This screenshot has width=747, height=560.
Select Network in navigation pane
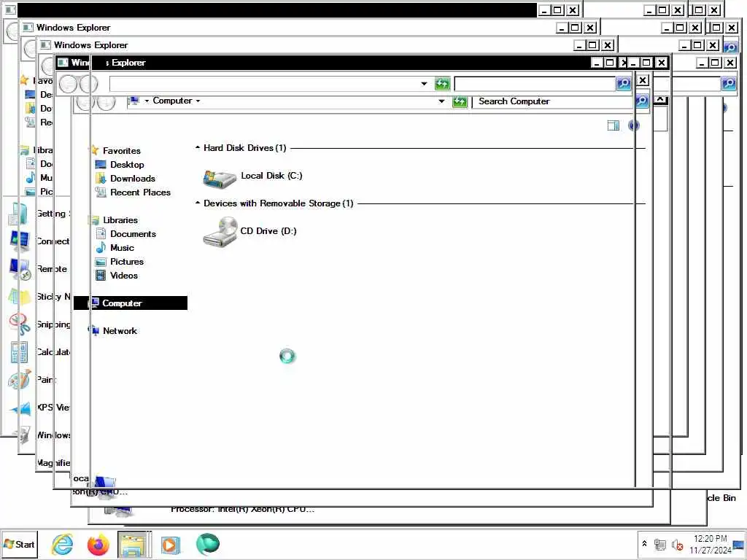click(x=120, y=330)
